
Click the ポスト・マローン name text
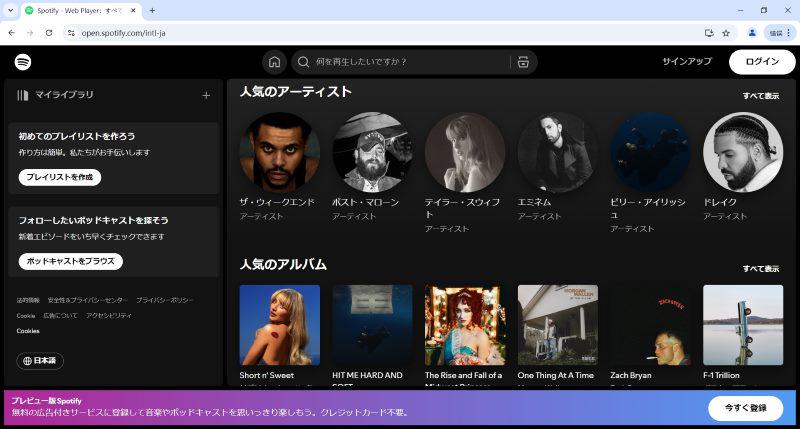click(x=366, y=203)
